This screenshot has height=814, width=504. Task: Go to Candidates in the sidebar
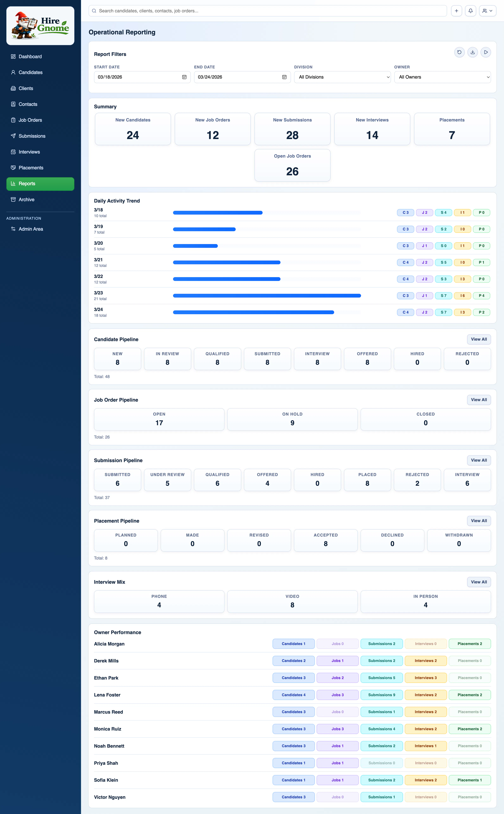[40, 72]
